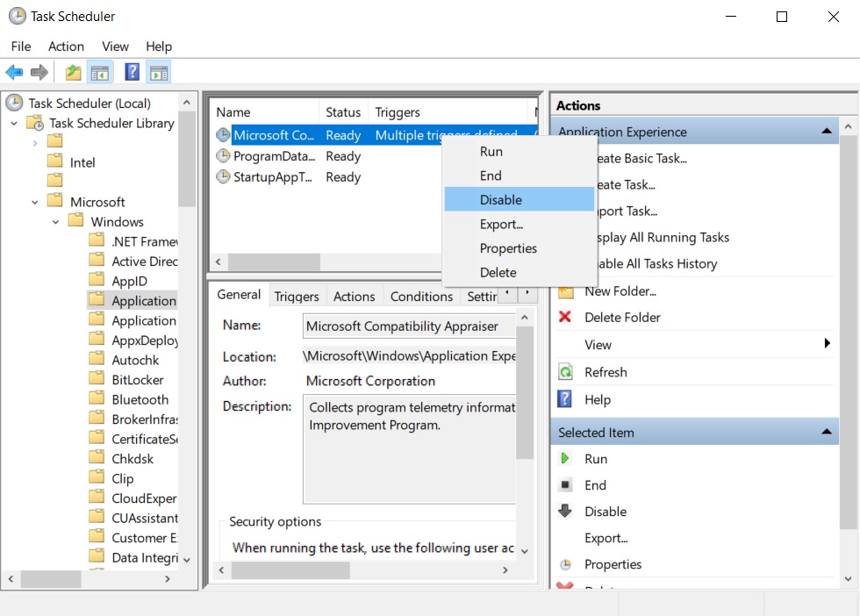Collapse the Selected Item actions section
Screen dimensions: 860x616
click(826, 432)
